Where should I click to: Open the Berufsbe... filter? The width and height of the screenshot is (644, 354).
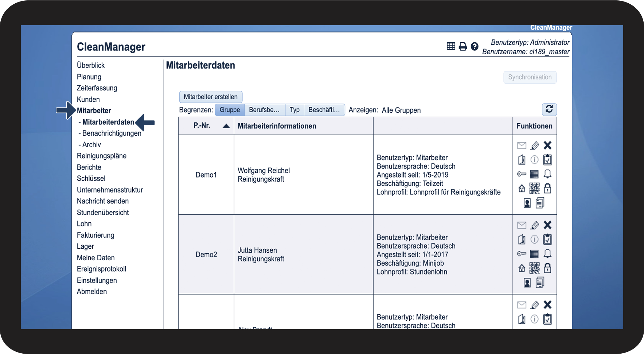[x=264, y=110]
